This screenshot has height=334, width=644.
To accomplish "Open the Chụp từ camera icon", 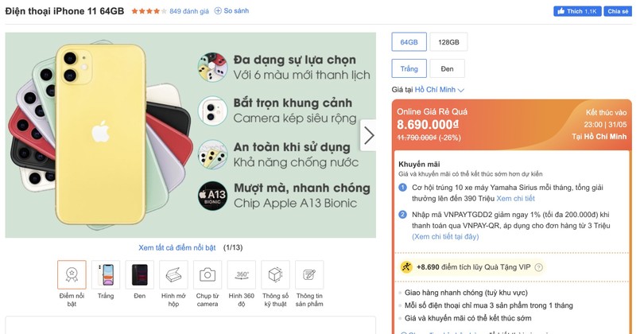I will [208, 274].
